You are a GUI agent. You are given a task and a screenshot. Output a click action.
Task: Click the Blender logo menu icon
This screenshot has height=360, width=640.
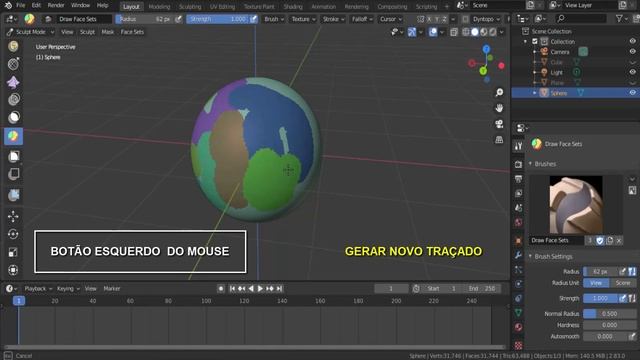pyautogui.click(x=8, y=5)
